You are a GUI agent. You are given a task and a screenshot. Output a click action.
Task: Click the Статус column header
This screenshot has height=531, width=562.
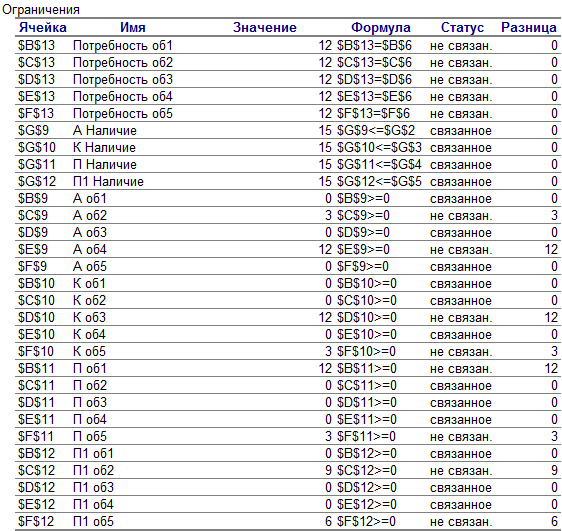pyautogui.click(x=462, y=27)
